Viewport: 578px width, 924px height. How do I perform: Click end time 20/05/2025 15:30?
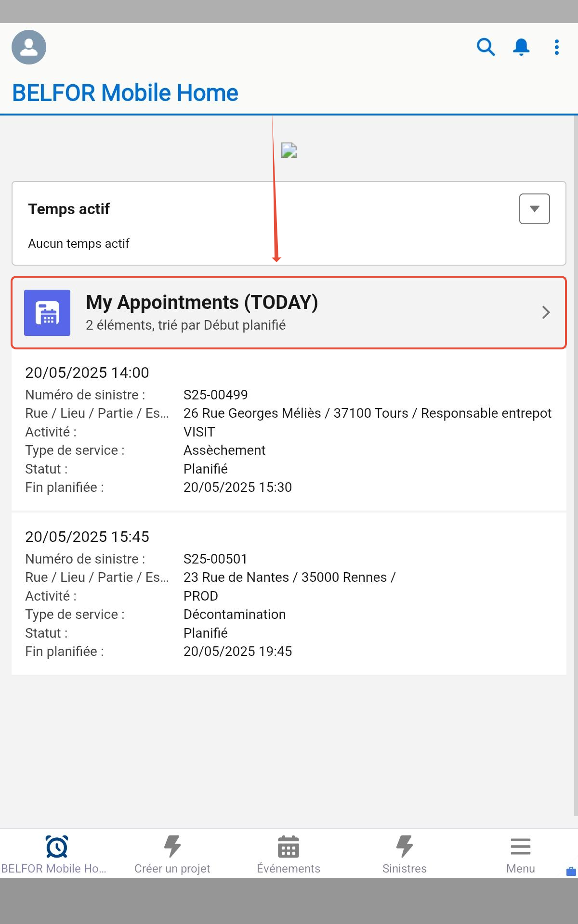[237, 487]
